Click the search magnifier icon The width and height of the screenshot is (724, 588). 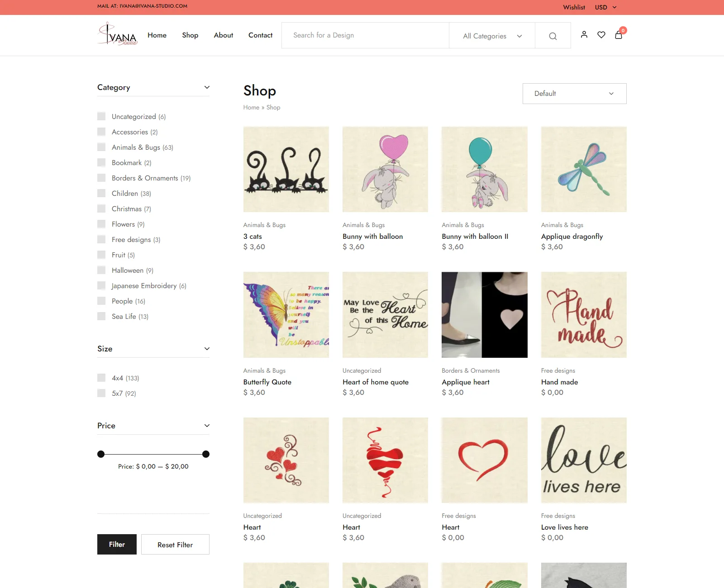pyautogui.click(x=553, y=36)
